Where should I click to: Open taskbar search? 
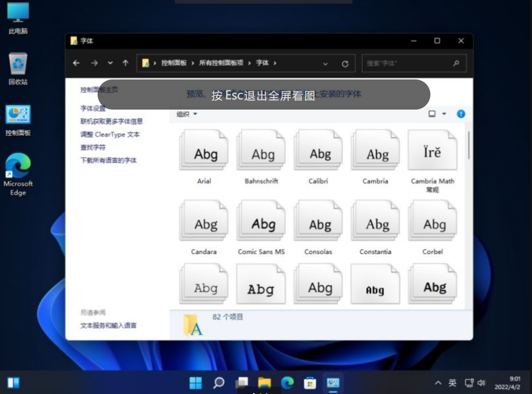click(218, 383)
